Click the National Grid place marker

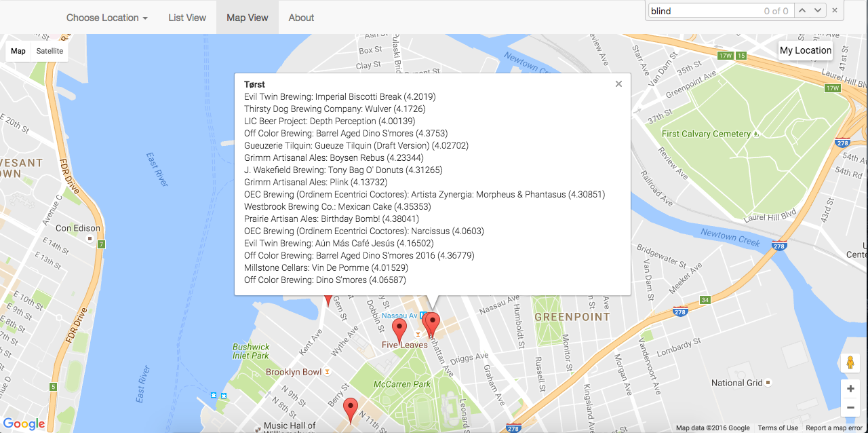768,383
